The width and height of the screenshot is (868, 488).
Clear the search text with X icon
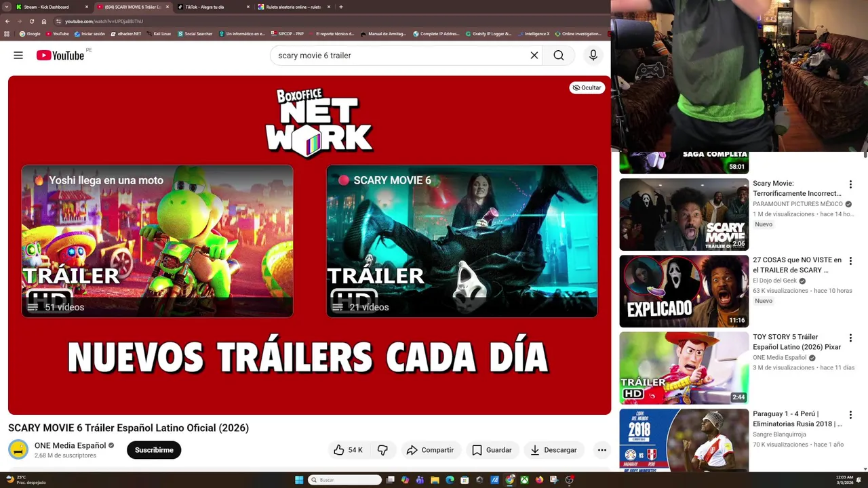point(534,56)
